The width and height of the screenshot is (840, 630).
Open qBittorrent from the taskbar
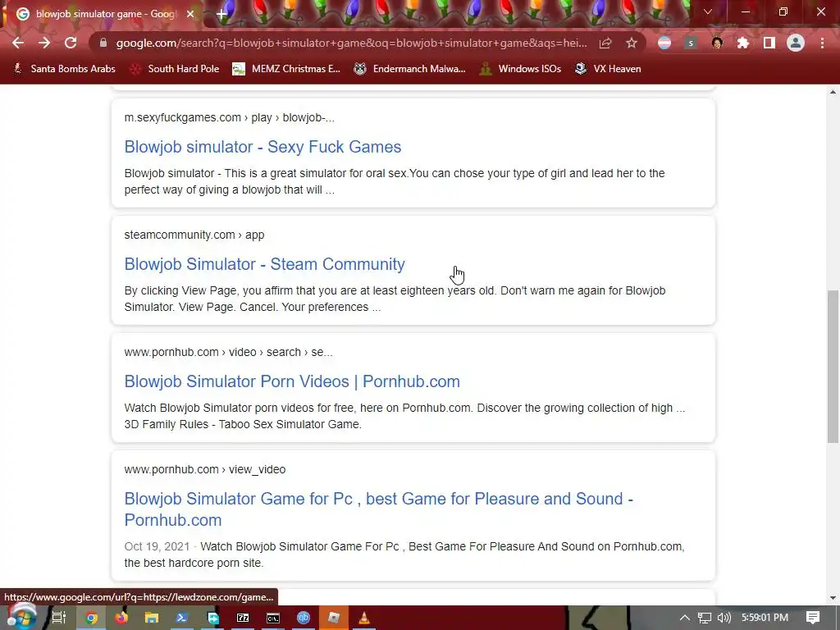(x=304, y=618)
